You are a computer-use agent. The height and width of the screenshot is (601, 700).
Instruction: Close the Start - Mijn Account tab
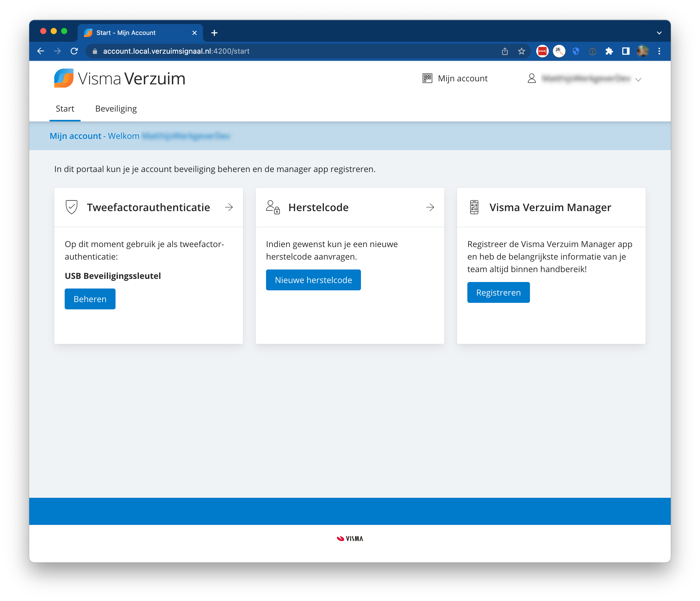click(x=194, y=33)
